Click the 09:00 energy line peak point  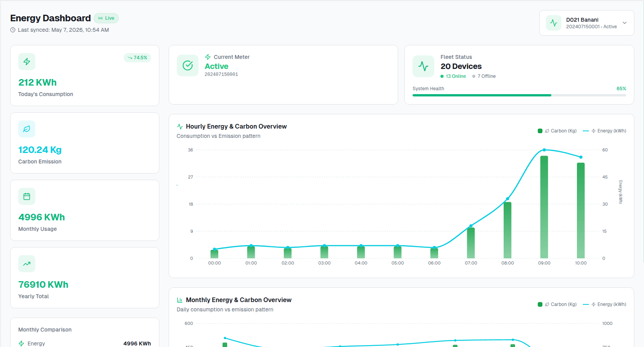[x=544, y=150]
